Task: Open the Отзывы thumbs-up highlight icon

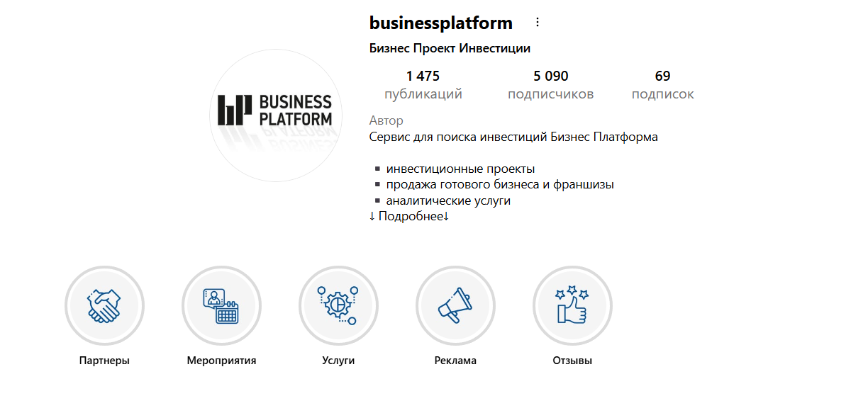Action: [572, 305]
